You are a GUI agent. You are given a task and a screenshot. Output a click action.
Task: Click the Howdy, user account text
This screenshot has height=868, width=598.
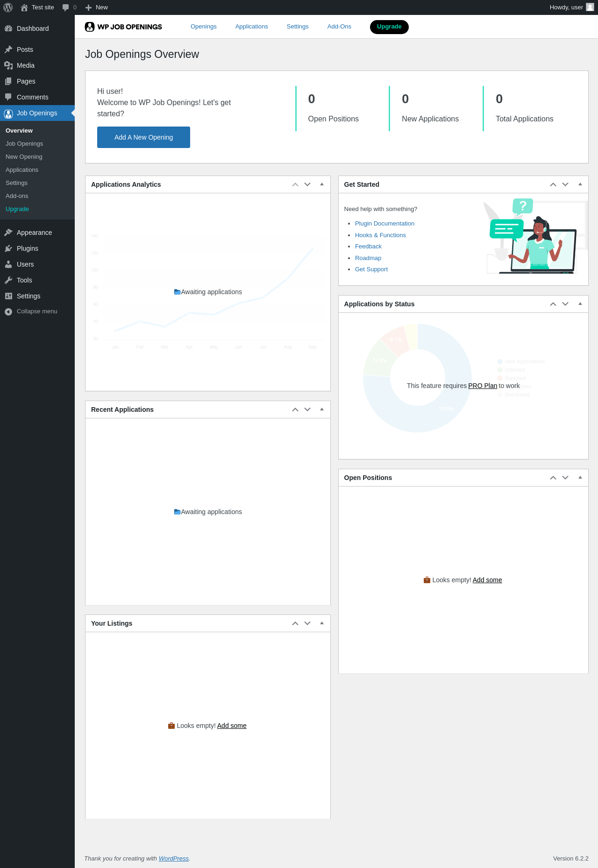pyautogui.click(x=566, y=7)
